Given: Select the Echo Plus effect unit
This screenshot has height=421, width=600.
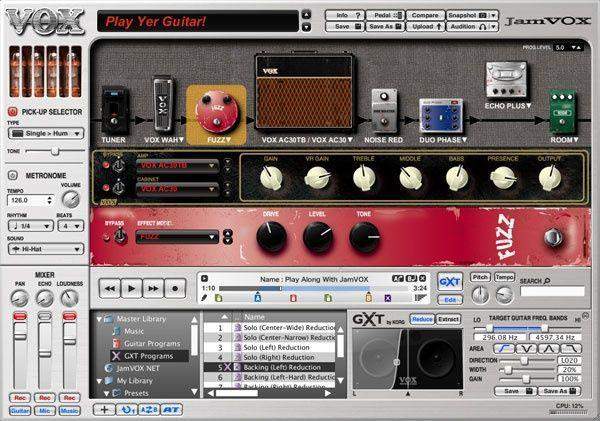Looking at the screenshot, I should point(506,79).
